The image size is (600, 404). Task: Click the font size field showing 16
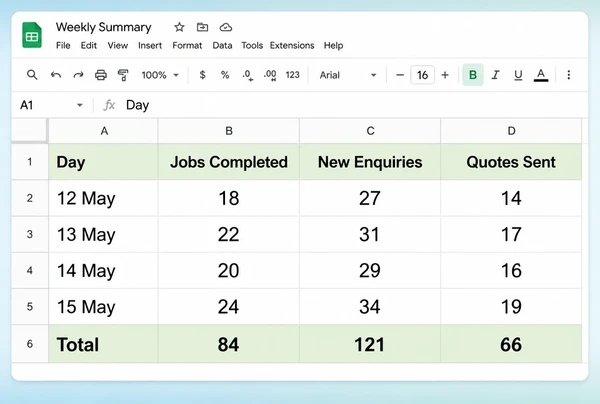(422, 75)
